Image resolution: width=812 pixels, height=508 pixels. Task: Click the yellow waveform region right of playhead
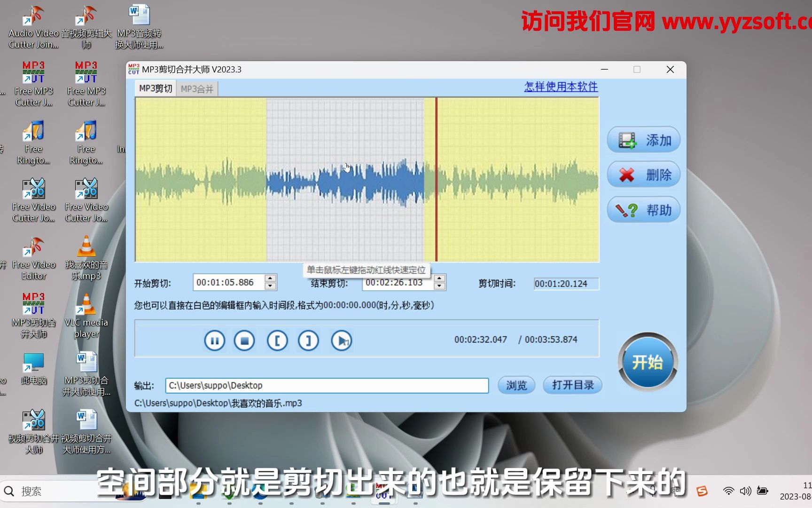(518, 179)
